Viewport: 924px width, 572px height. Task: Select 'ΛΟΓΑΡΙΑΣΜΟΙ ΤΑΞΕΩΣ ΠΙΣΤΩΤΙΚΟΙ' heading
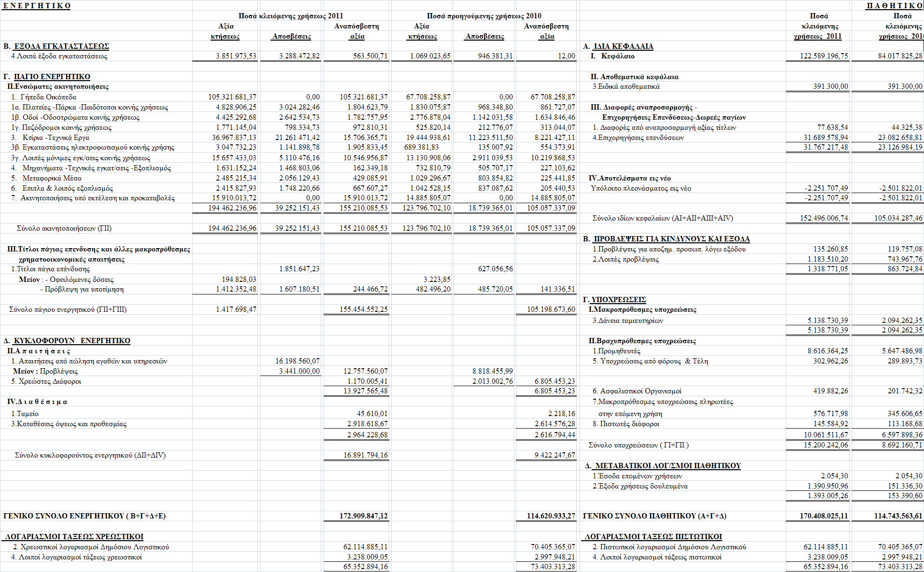pyautogui.click(x=653, y=537)
